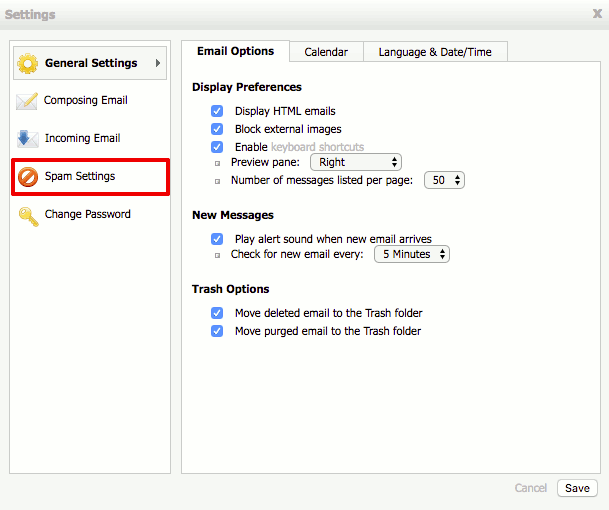Toggle Block external images checkbox
Screen dimensions: 609x510
point(217,129)
